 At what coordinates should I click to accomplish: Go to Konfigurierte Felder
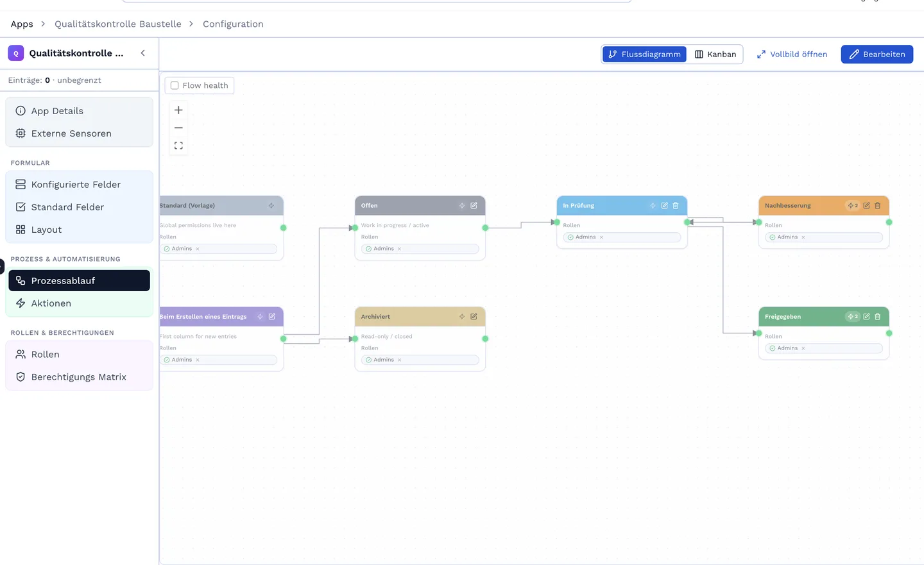(80, 185)
